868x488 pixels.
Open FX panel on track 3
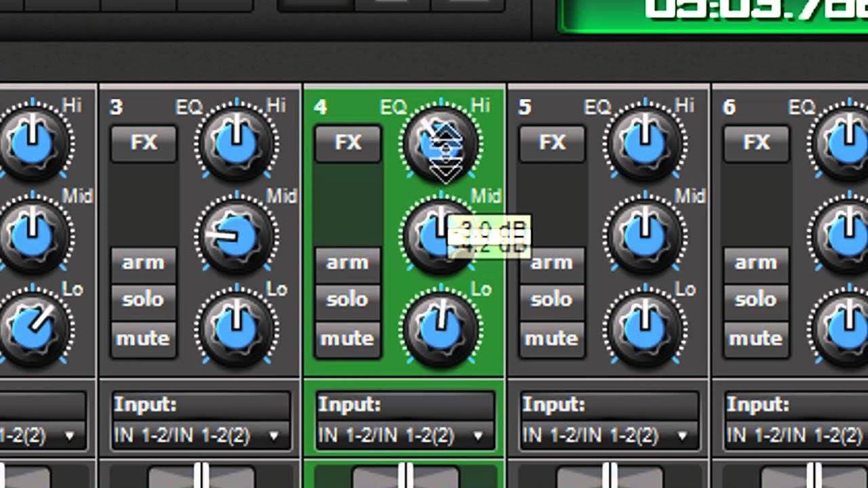[x=143, y=143]
